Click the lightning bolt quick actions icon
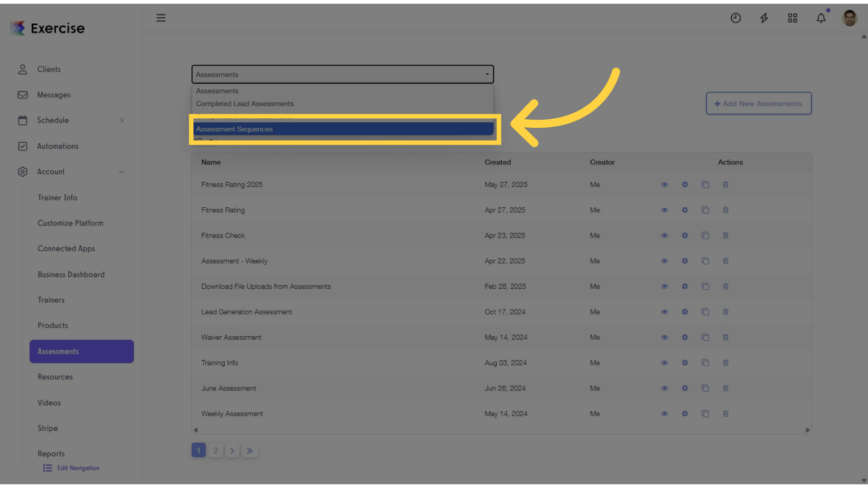The height and width of the screenshot is (488, 868). click(x=764, y=18)
